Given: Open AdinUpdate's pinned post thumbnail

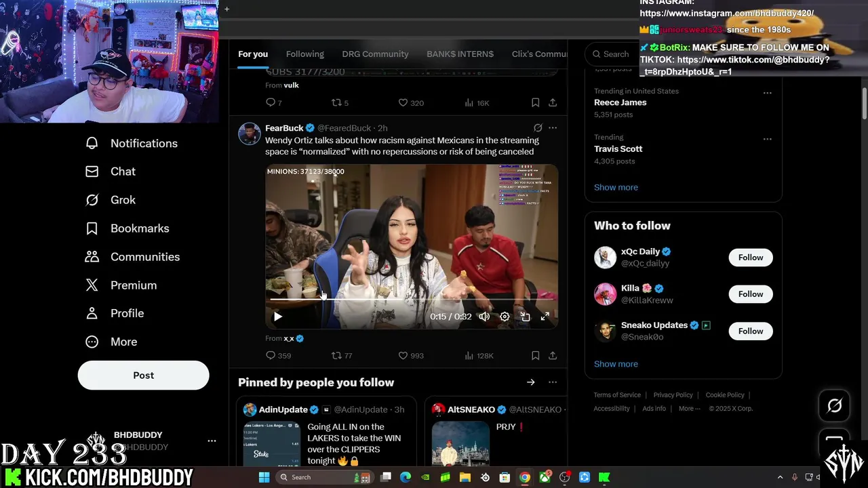Looking at the screenshot, I should 272,444.
